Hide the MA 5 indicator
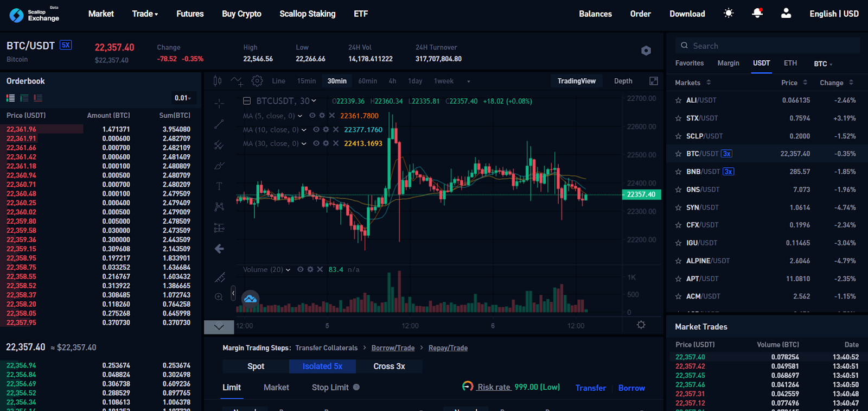This screenshot has width=868, height=411. (x=312, y=116)
